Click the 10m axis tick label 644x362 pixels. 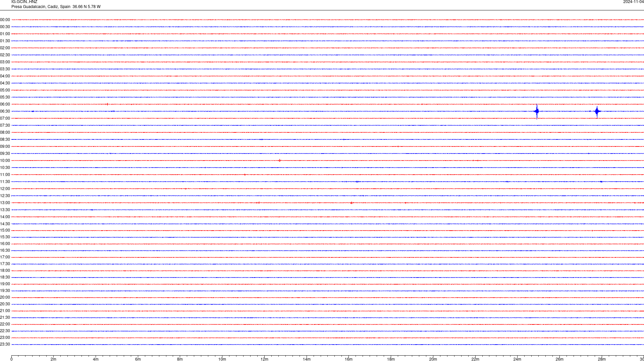[222, 359]
